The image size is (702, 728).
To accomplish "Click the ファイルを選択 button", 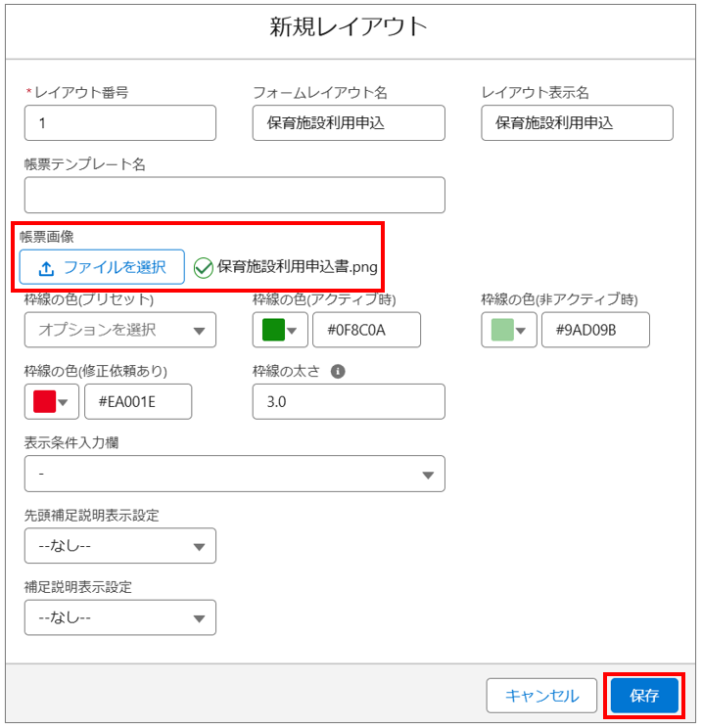I will (102, 267).
